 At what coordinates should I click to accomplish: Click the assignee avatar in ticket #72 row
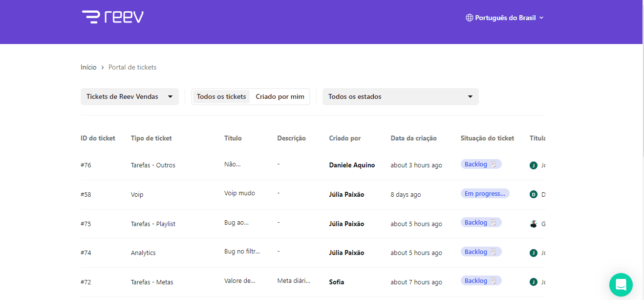point(534,282)
